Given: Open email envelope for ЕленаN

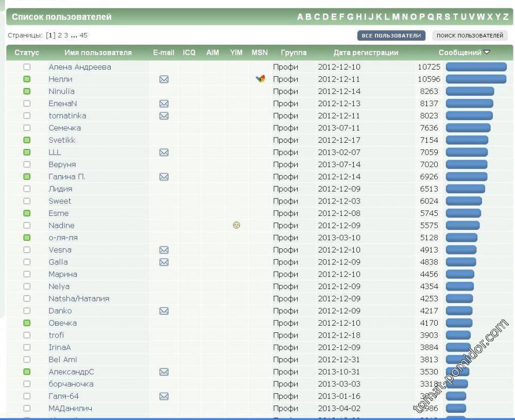Looking at the screenshot, I should click(x=164, y=104).
